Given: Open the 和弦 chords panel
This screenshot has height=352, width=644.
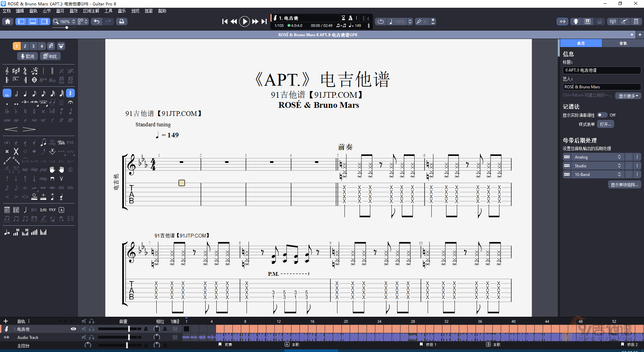Looking at the screenshot, I should click(50, 56).
